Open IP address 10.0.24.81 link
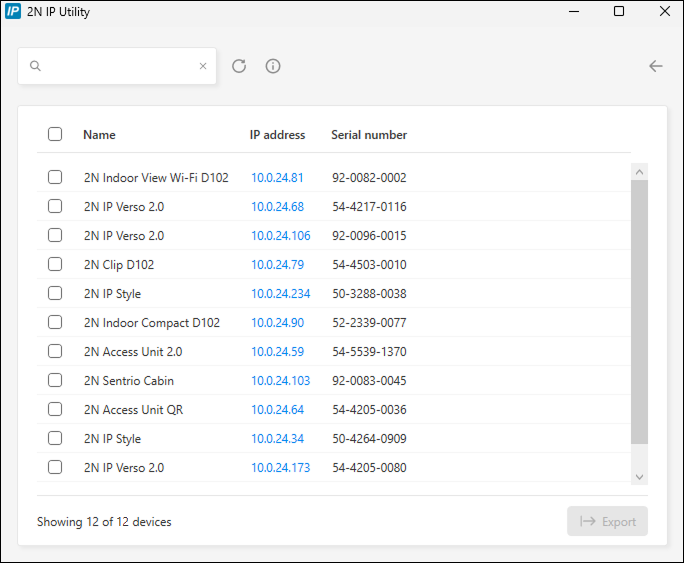The height and width of the screenshot is (563, 684). 277,177
